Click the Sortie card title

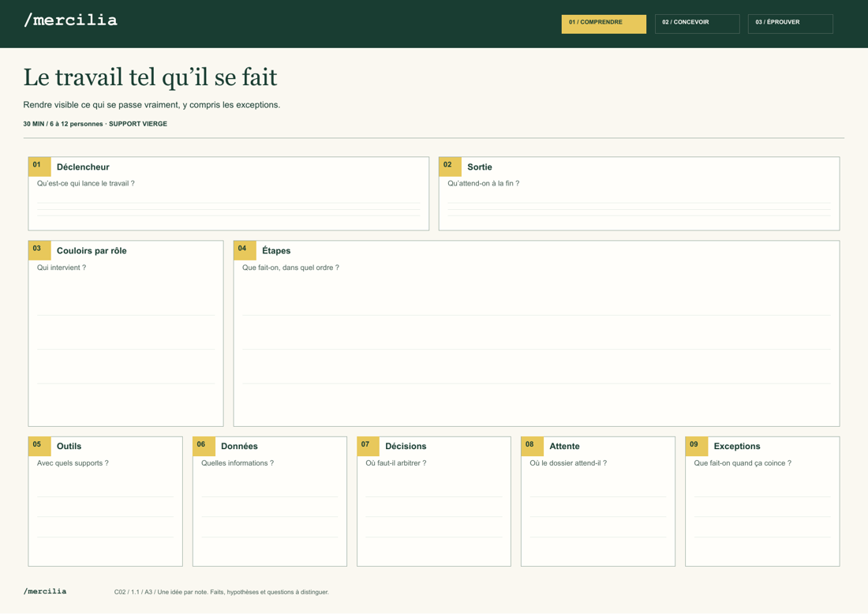pyautogui.click(x=480, y=167)
